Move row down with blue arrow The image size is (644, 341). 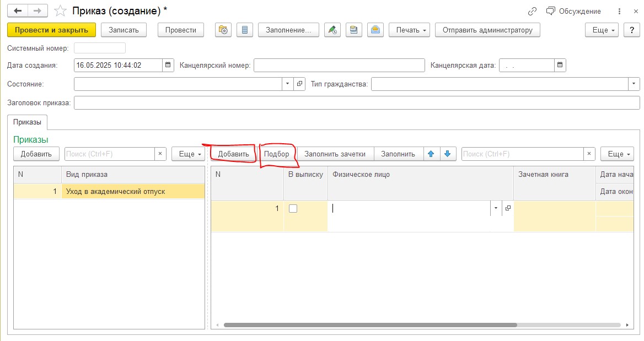[448, 154]
